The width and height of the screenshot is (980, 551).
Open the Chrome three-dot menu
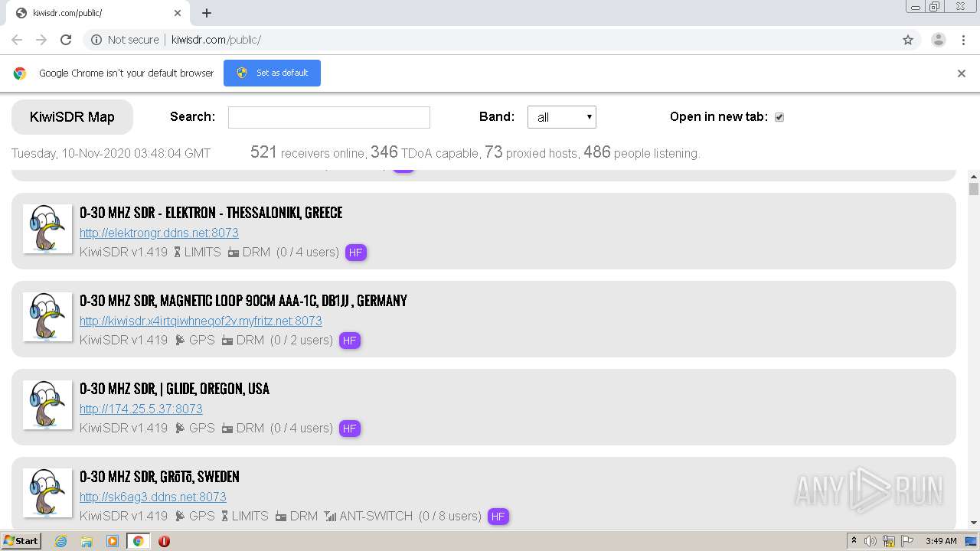pyautogui.click(x=964, y=40)
